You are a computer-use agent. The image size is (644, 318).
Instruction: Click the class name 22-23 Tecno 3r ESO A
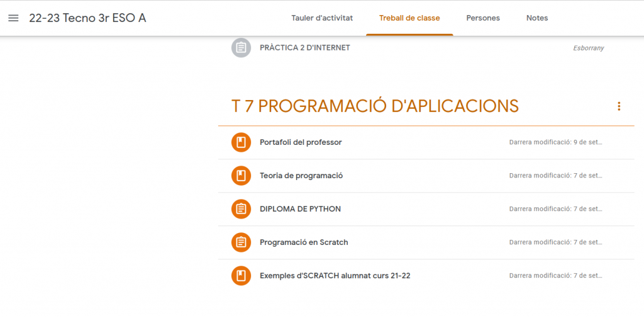coord(87,18)
